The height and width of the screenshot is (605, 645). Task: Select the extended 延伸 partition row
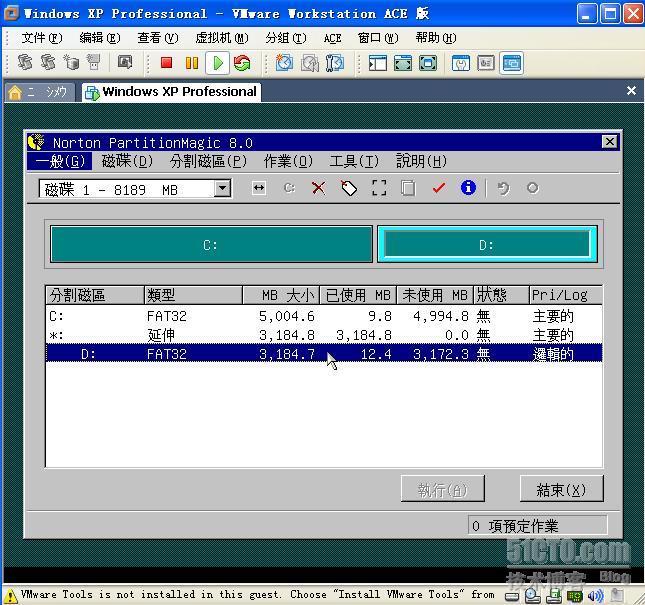(x=324, y=335)
